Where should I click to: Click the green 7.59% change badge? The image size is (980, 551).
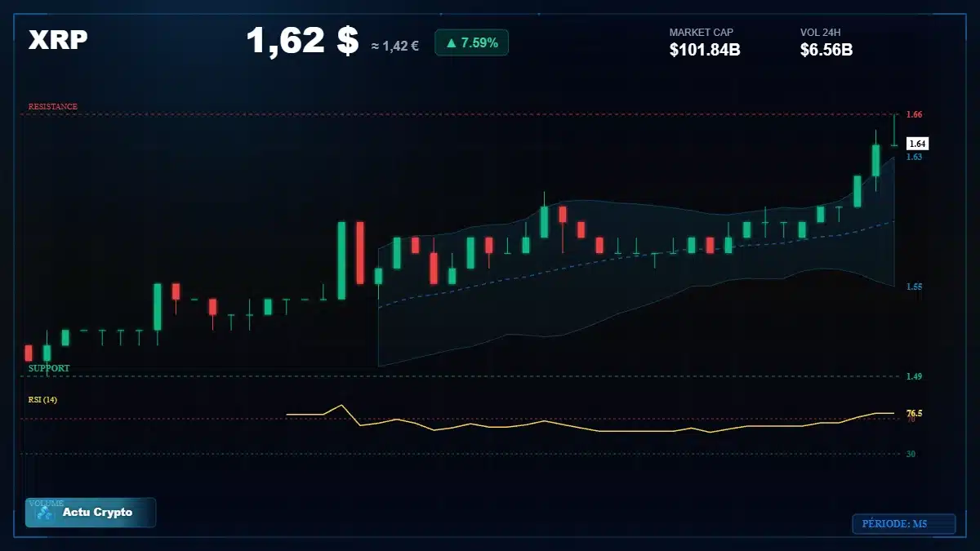[471, 42]
